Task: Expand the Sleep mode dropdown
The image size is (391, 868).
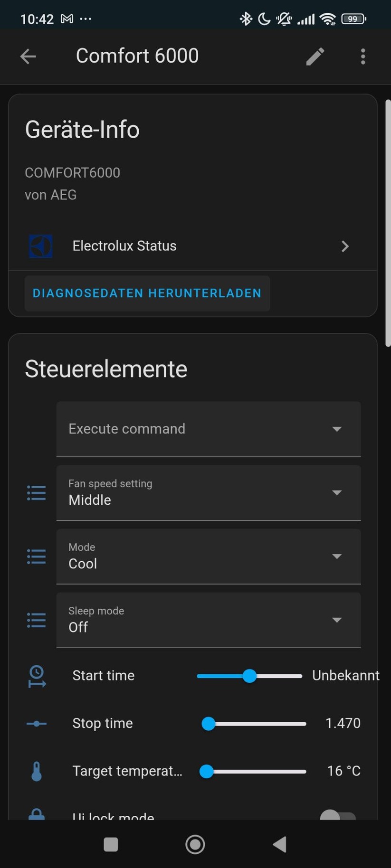Action: (x=208, y=620)
